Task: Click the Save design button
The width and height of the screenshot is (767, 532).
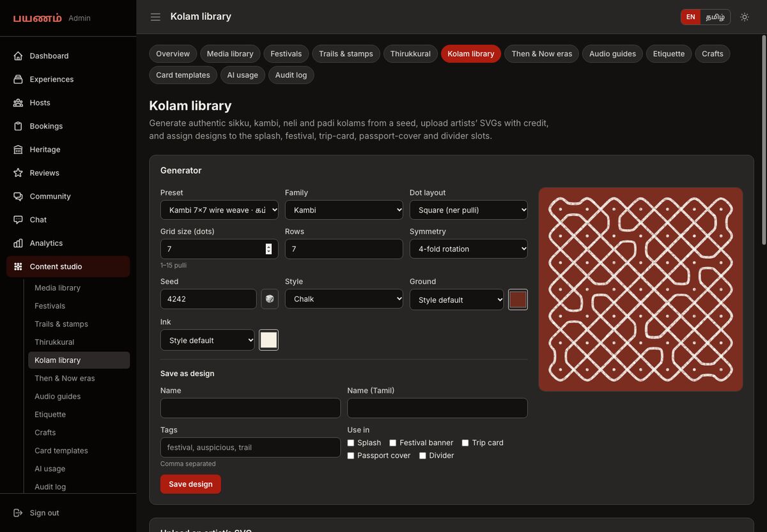Action: point(190,484)
